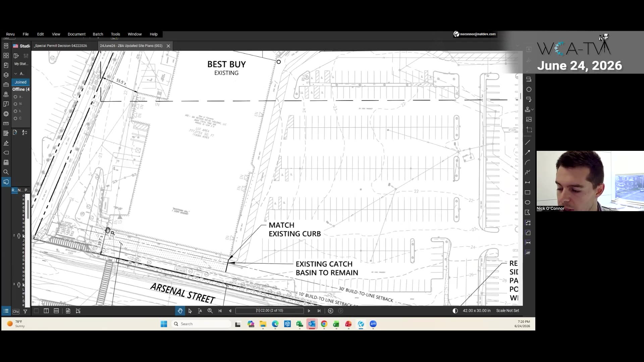This screenshot has height=362, width=644.
Task: Switch to Special Permit Decision 04222026 tab
Action: click(61, 46)
